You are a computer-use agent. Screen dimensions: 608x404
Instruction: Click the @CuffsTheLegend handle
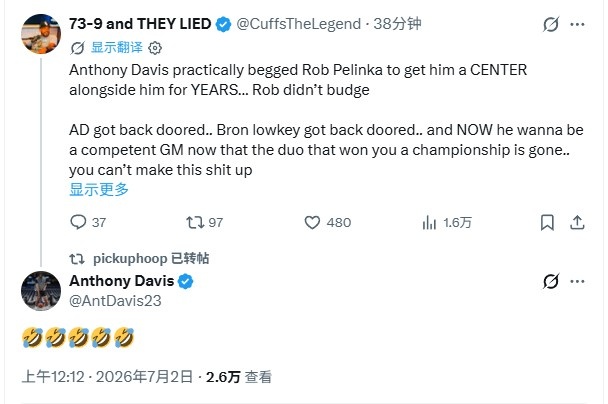(x=299, y=24)
